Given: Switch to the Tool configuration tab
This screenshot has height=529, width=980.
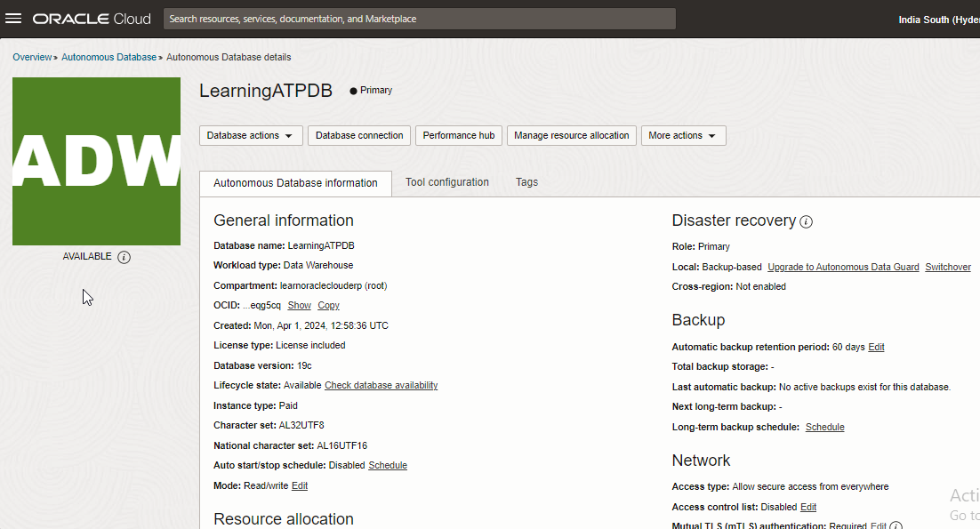Looking at the screenshot, I should (447, 182).
